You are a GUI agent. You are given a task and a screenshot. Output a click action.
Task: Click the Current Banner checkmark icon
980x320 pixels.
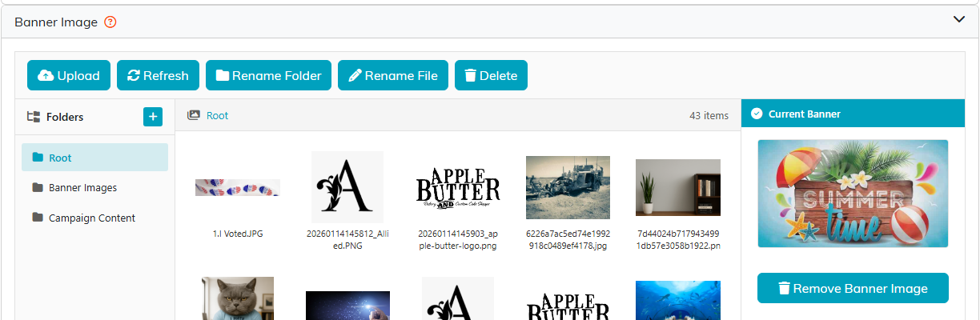tap(757, 114)
